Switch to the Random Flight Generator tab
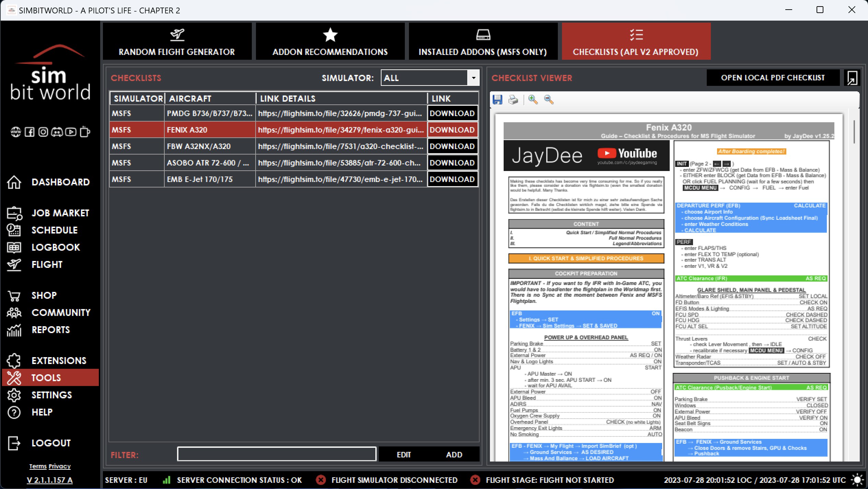868x489 pixels. pos(177,42)
